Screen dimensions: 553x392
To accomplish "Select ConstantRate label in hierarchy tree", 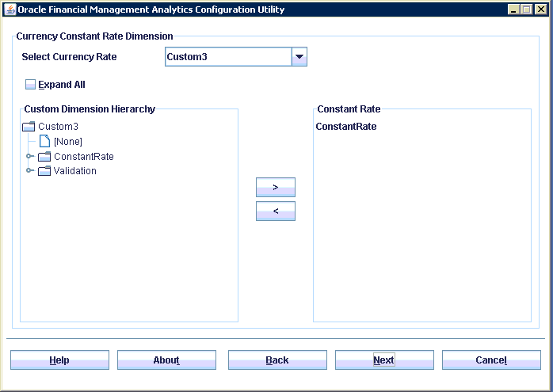I will click(84, 157).
